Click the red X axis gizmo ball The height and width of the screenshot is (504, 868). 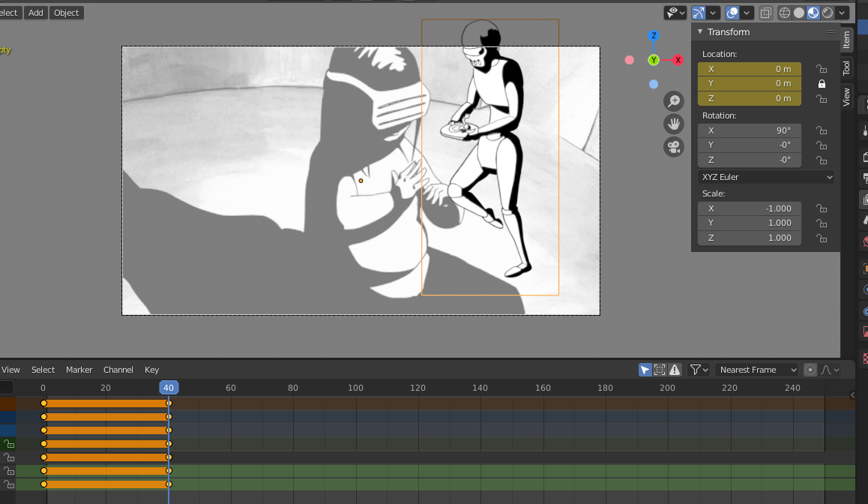pos(678,60)
